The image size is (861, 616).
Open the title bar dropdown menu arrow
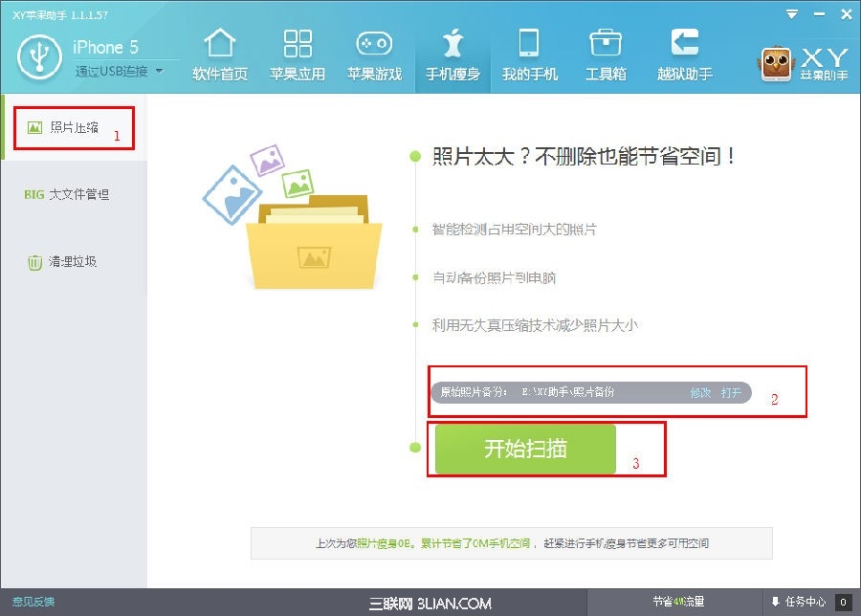point(792,14)
